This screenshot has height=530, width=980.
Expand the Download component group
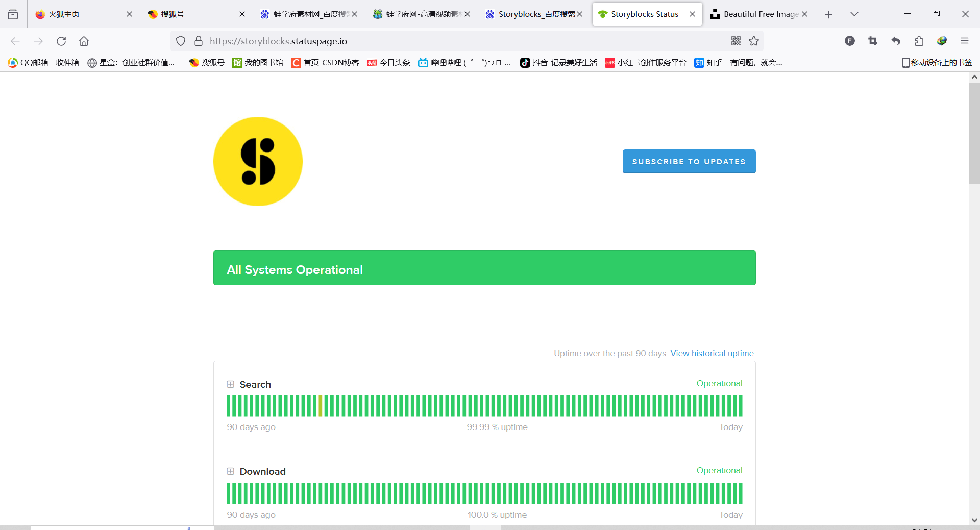pyautogui.click(x=230, y=471)
